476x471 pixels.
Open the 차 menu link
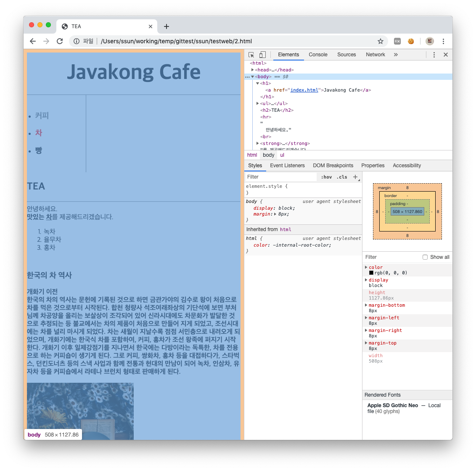tap(39, 133)
